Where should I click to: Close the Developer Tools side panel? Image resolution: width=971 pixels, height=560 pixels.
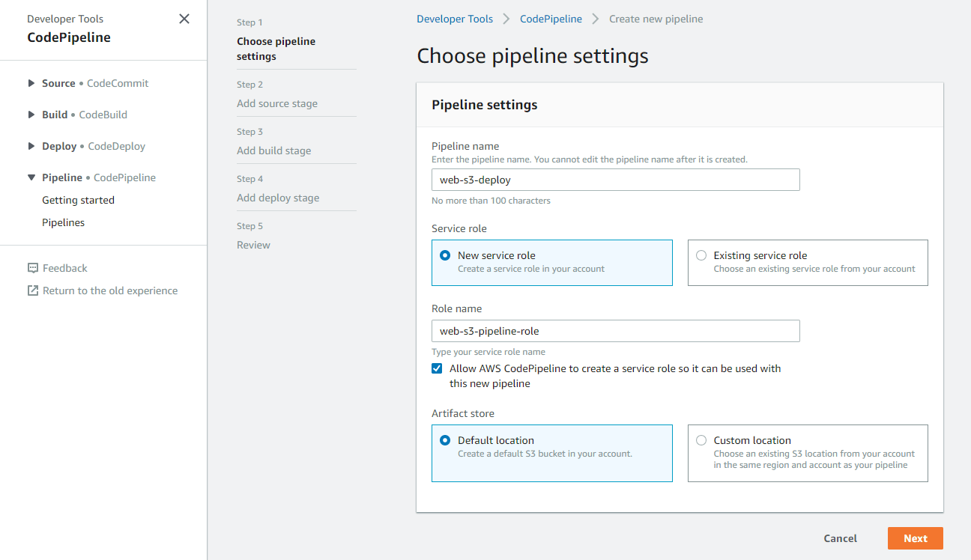pos(184,19)
